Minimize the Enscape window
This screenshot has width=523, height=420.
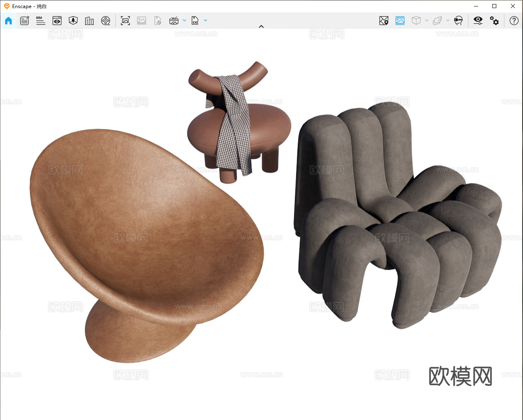(476, 6)
